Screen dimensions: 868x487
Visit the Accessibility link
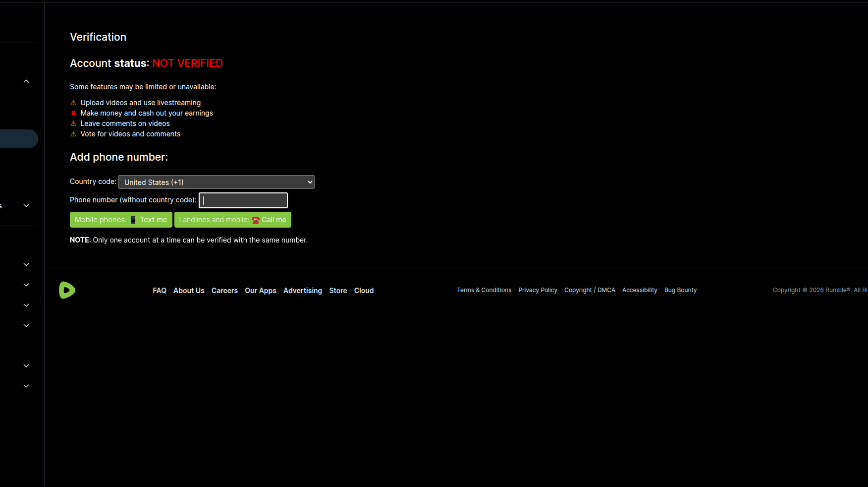(x=640, y=290)
